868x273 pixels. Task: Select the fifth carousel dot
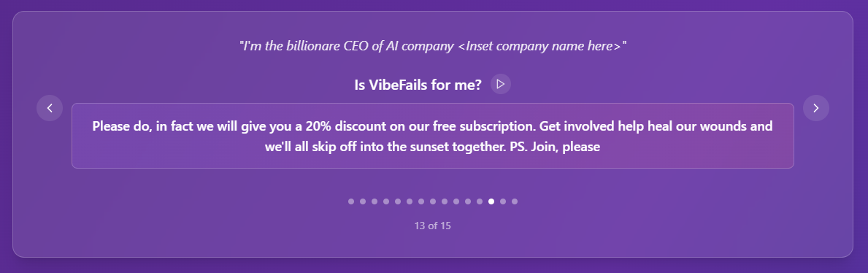(x=397, y=201)
